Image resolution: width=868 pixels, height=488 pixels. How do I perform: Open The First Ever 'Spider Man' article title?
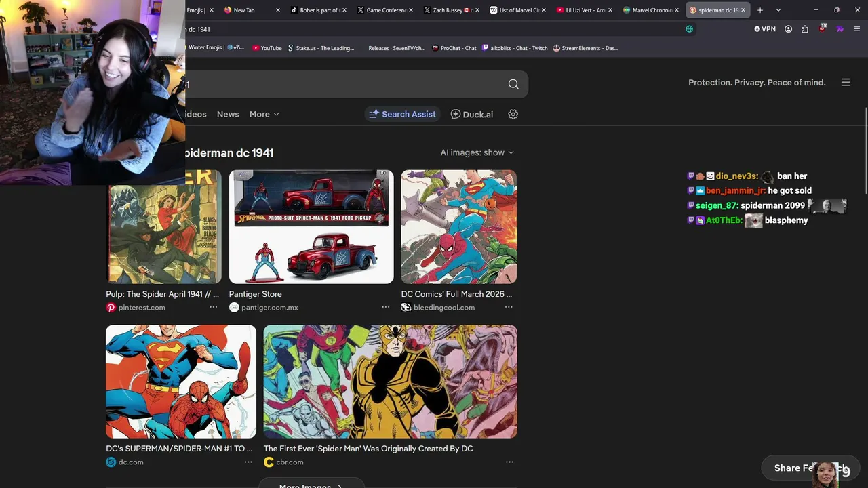click(x=368, y=449)
